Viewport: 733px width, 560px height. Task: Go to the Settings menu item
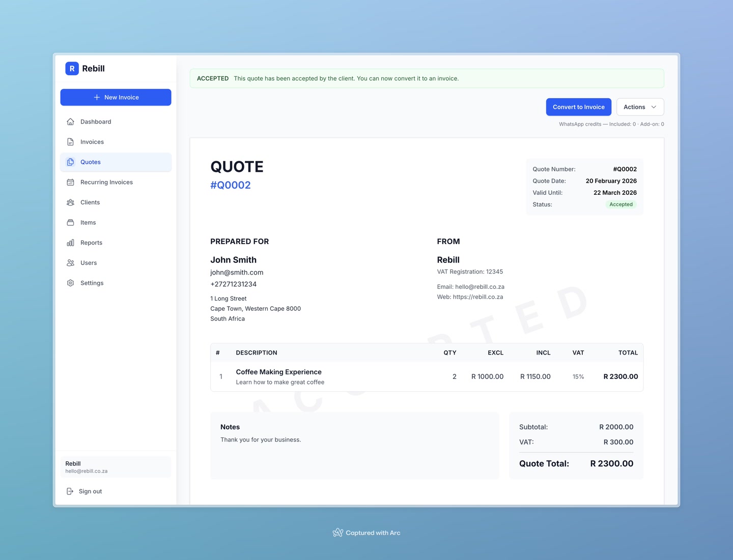[92, 283]
